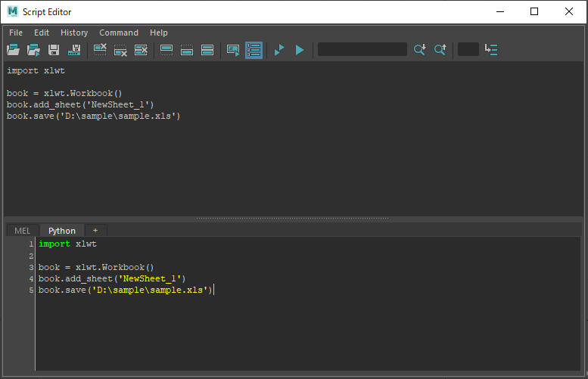Screen dimensions: 588x379
Task: Add a new tab with plus button
Action: pyautogui.click(x=95, y=231)
